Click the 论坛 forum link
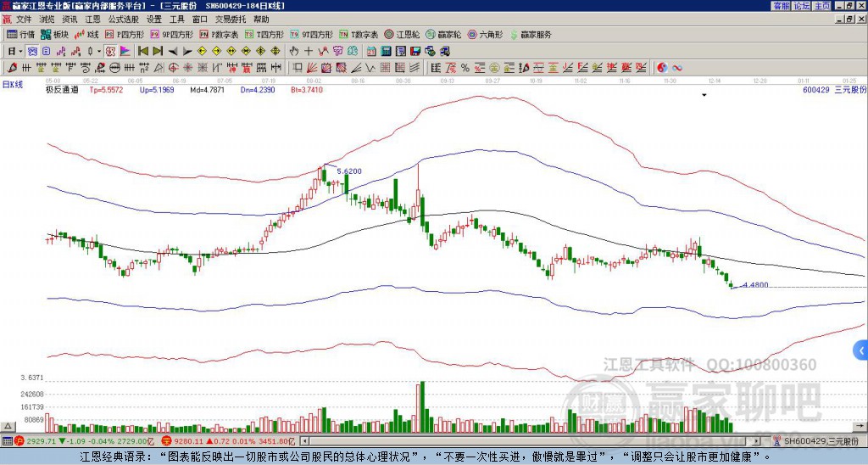The image size is (868, 465). pyautogui.click(x=801, y=5)
